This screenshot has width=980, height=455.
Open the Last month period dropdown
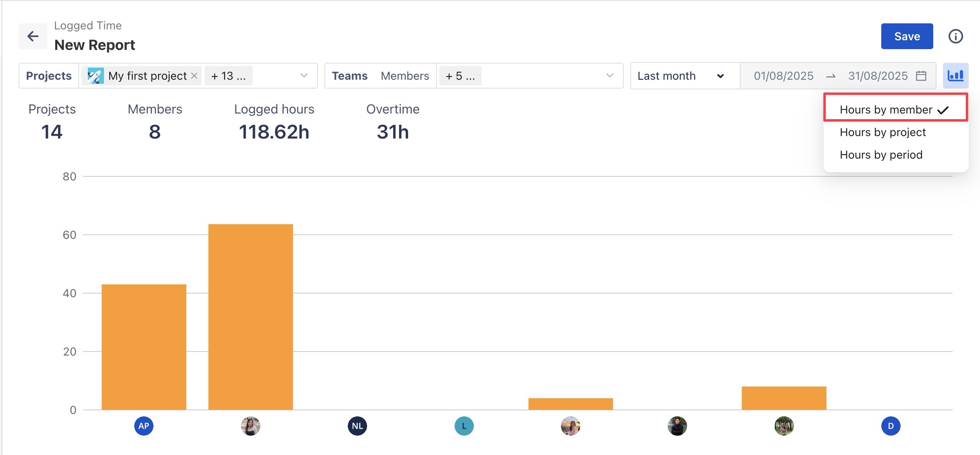tap(681, 76)
